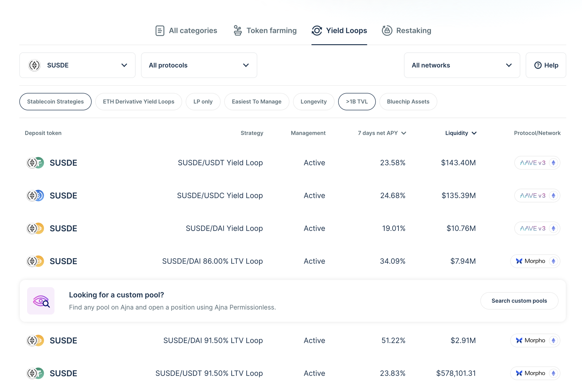Click the All categories document icon
The image size is (582, 392).
click(x=160, y=31)
